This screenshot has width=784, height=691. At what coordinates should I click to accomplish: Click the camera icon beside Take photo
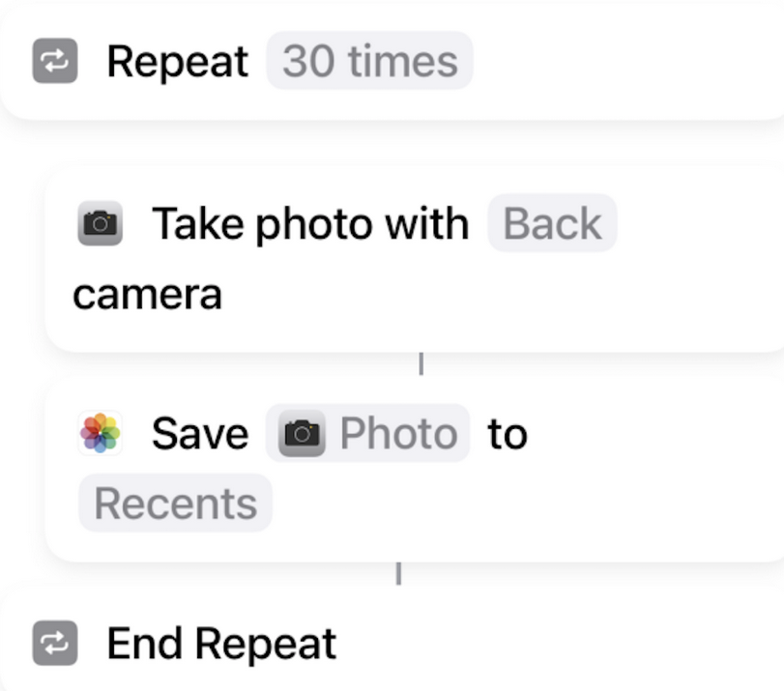[x=100, y=223]
